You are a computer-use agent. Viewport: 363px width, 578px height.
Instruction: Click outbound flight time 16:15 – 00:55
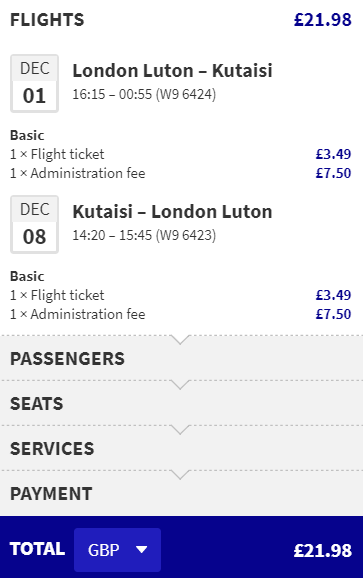pyautogui.click(x=112, y=94)
